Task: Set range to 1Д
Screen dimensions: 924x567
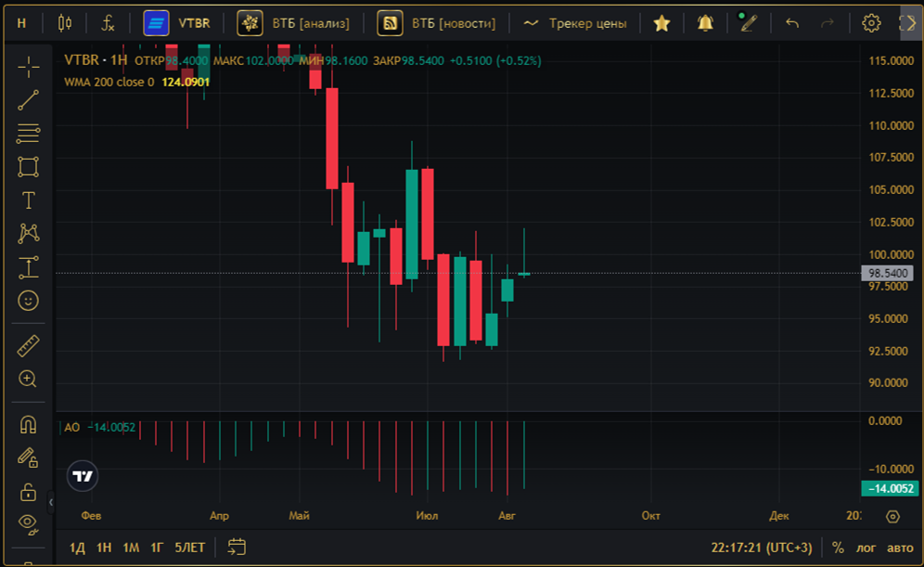Action: (x=77, y=548)
